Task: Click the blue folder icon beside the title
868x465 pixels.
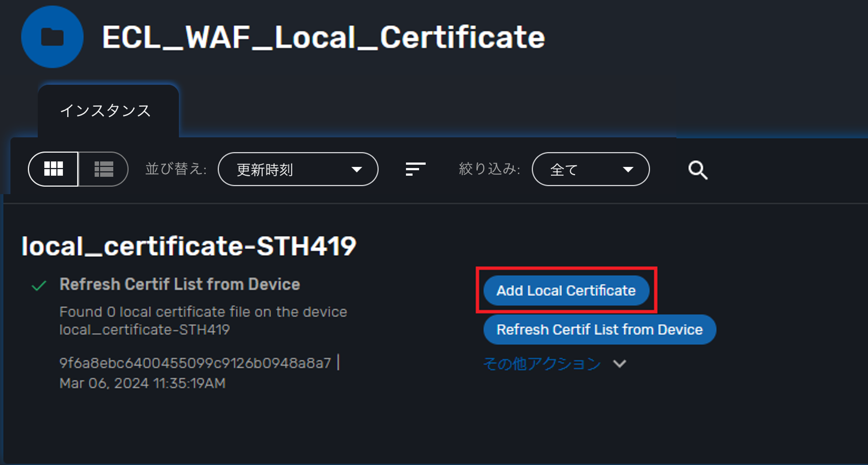Action: pyautogui.click(x=52, y=37)
